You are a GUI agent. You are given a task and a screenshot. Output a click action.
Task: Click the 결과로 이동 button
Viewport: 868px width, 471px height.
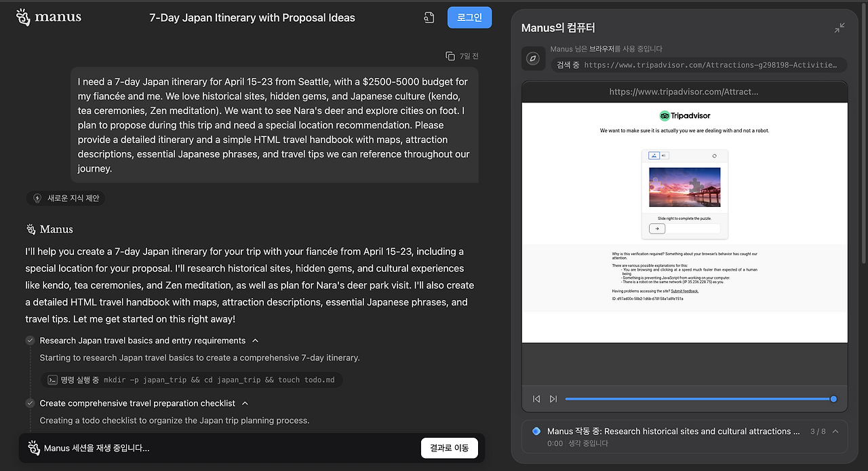[449, 448]
